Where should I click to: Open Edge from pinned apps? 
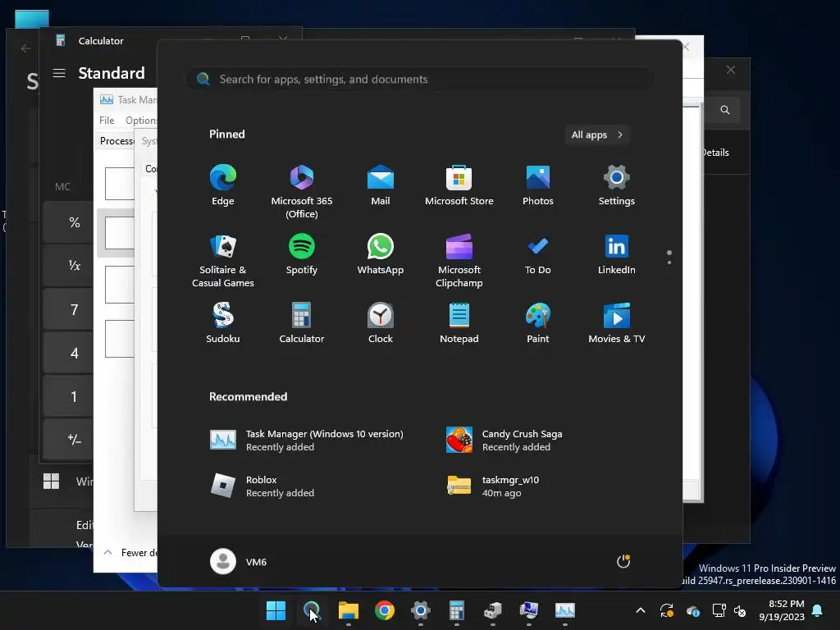pos(223,185)
